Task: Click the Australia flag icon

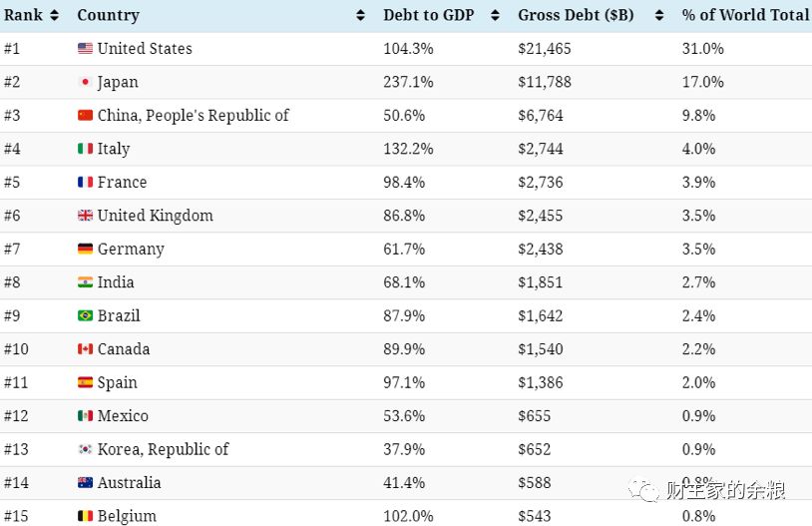Action: point(85,482)
